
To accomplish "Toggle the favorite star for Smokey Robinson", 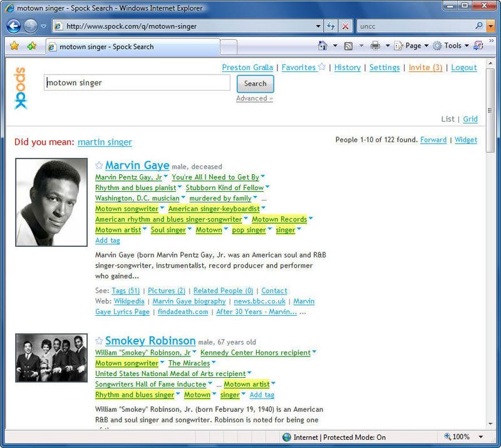I will click(x=99, y=341).
